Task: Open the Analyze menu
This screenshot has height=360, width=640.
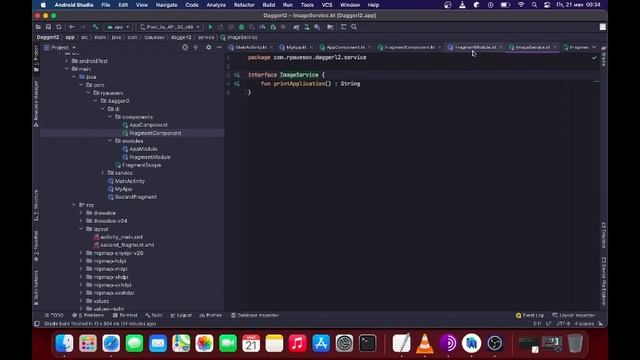Action: point(216,5)
